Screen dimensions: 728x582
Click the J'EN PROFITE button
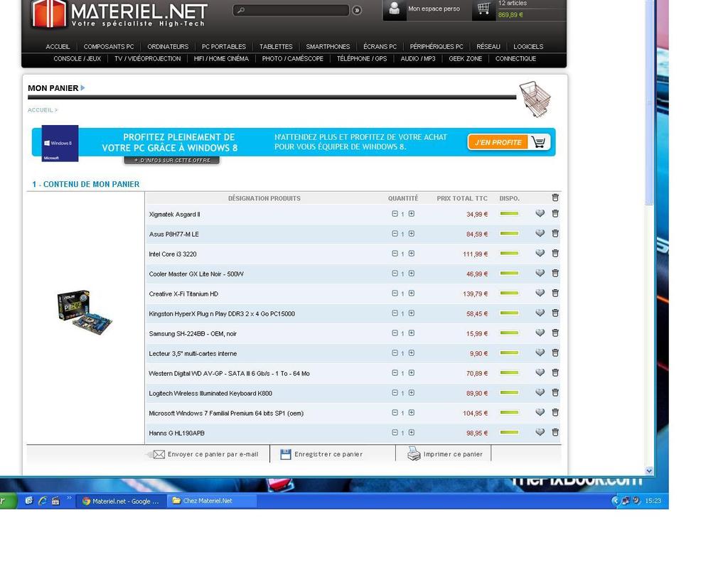click(x=498, y=142)
